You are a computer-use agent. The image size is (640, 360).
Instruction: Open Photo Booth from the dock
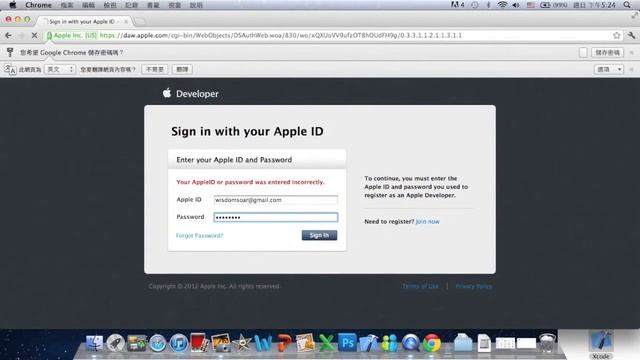(x=200, y=343)
